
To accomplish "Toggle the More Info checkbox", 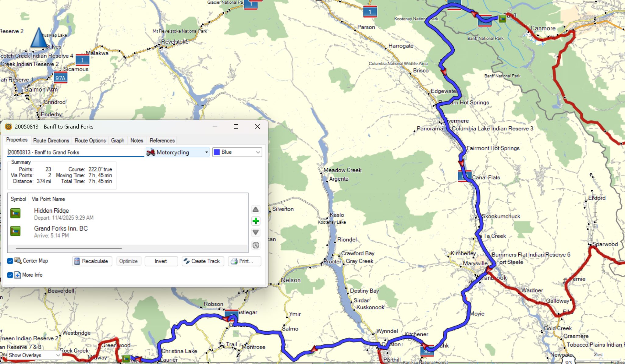I will [x=10, y=275].
